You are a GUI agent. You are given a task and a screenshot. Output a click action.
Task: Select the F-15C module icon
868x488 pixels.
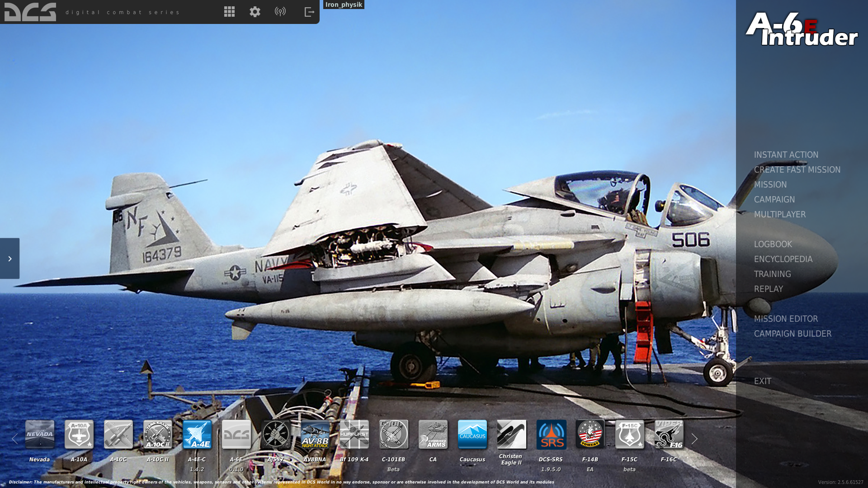(630, 434)
